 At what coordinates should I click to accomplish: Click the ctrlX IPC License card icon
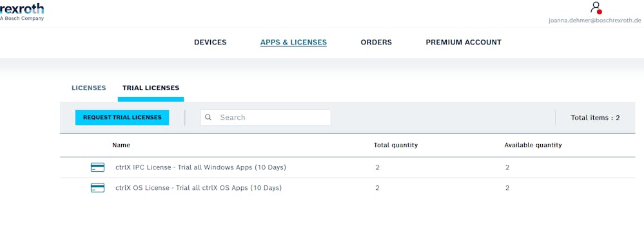(x=97, y=167)
